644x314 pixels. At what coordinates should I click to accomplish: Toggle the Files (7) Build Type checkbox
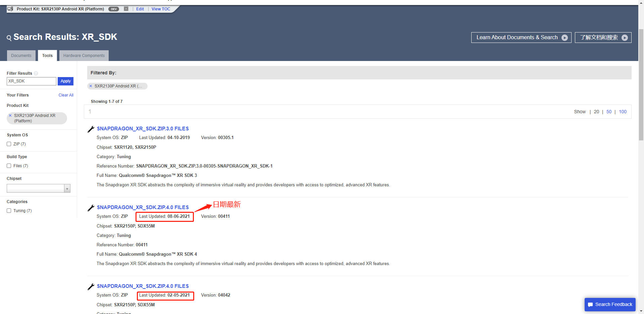pyautogui.click(x=9, y=166)
